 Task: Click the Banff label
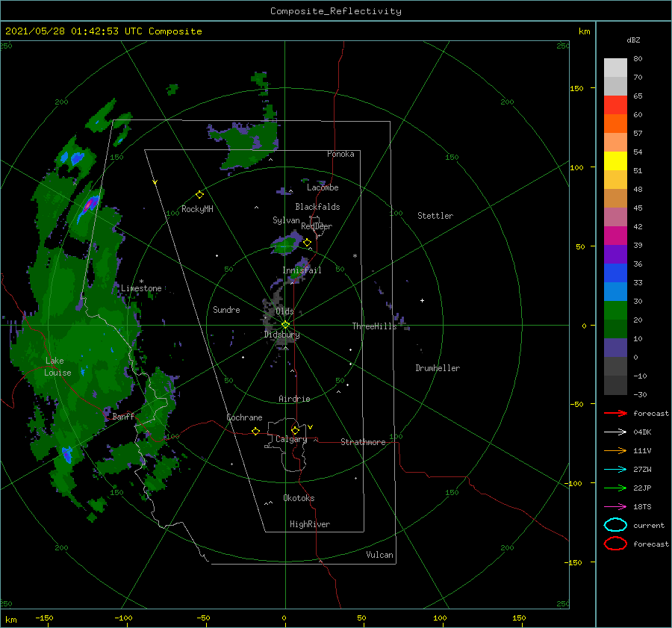pos(123,416)
